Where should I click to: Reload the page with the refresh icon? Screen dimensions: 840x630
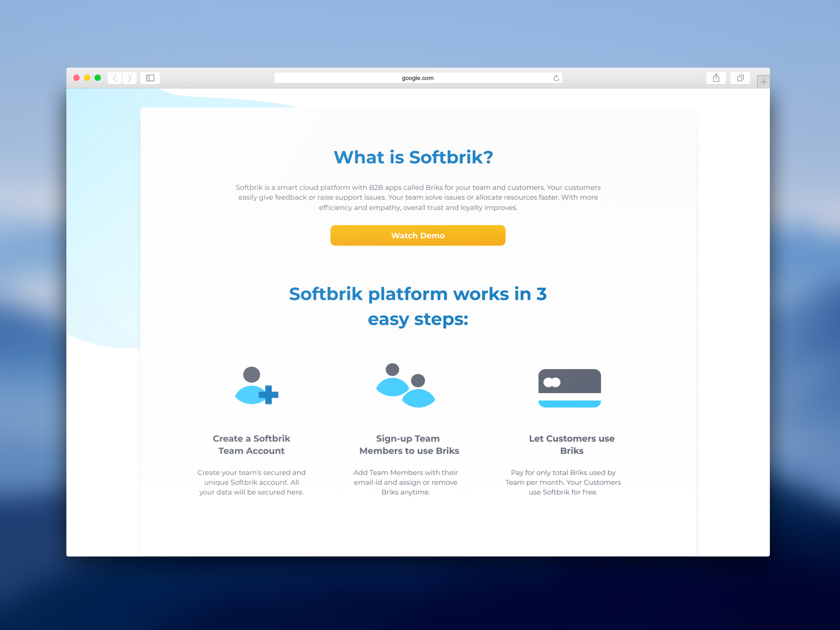(556, 78)
